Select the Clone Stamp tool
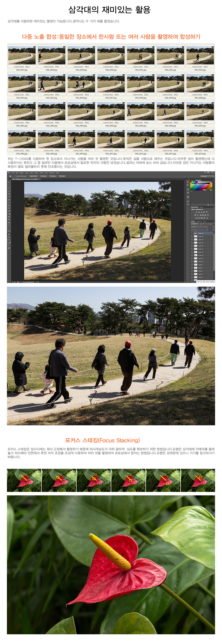This screenshot has width=222, height=644. (9, 205)
